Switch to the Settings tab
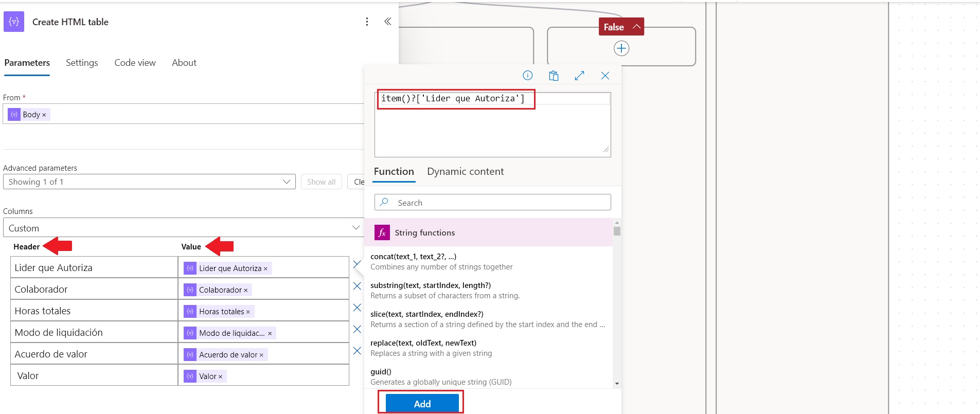This screenshot has width=980, height=414. coord(82,63)
